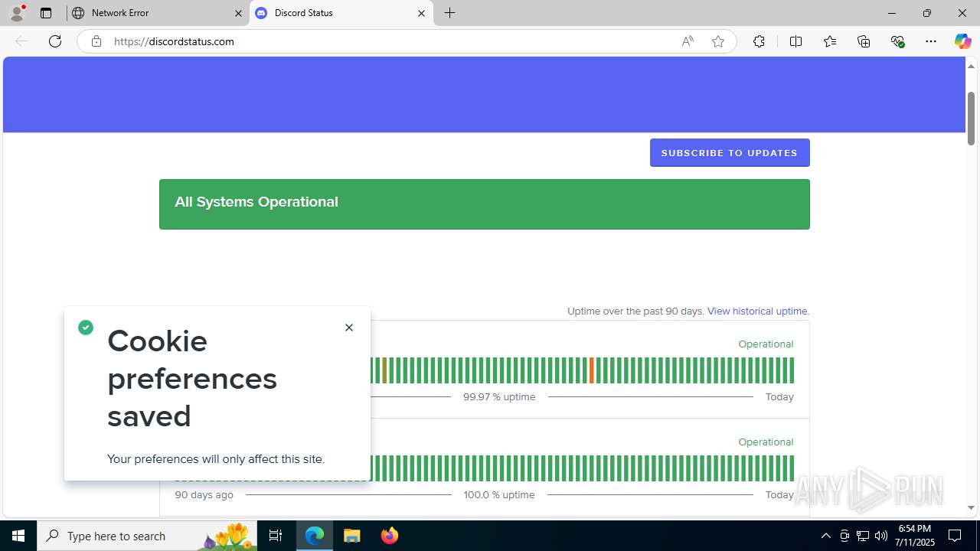
Task: Click the scrollbar up arrow
Action: click(971, 66)
